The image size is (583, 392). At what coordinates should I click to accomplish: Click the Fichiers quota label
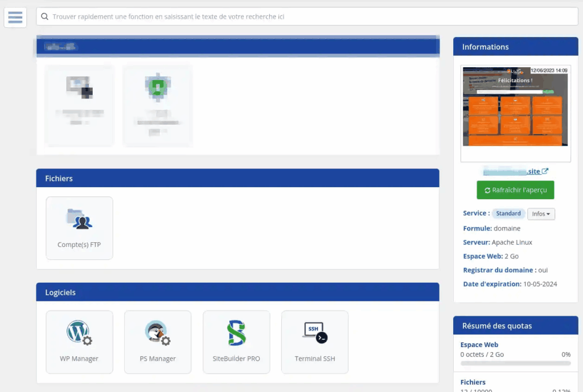tap(473, 382)
